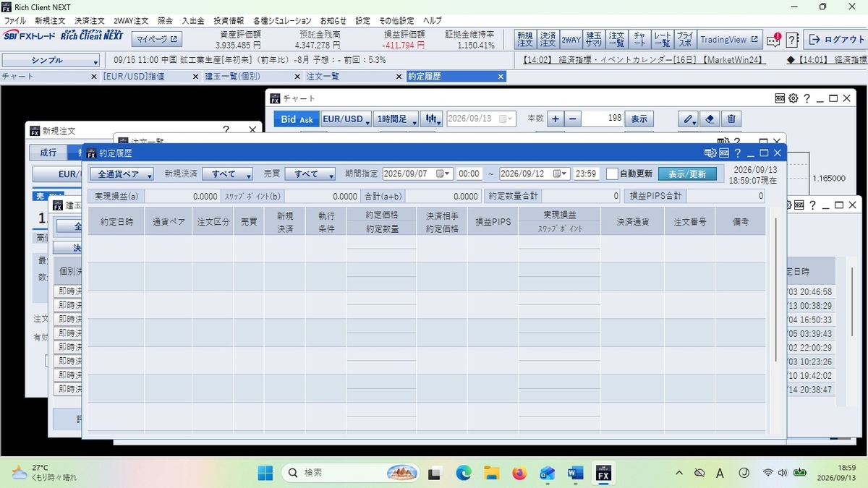
Task: Click the eraser icon in chart toolbar
Action: tap(710, 119)
